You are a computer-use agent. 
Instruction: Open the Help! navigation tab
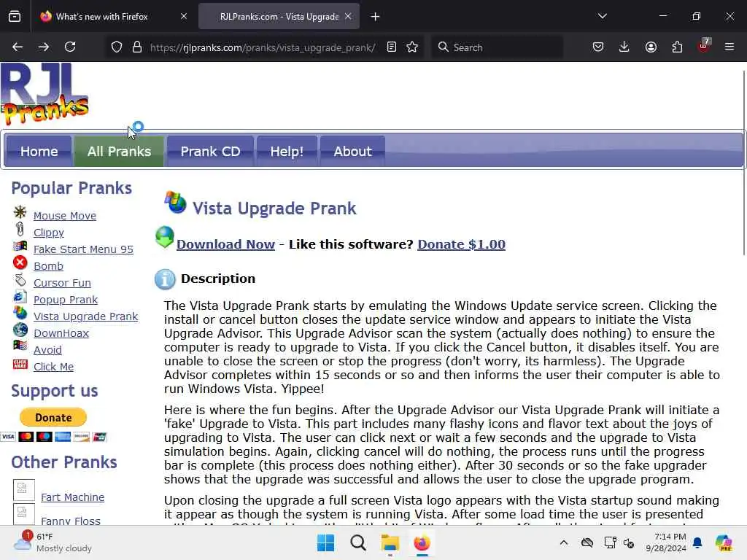pyautogui.click(x=287, y=152)
